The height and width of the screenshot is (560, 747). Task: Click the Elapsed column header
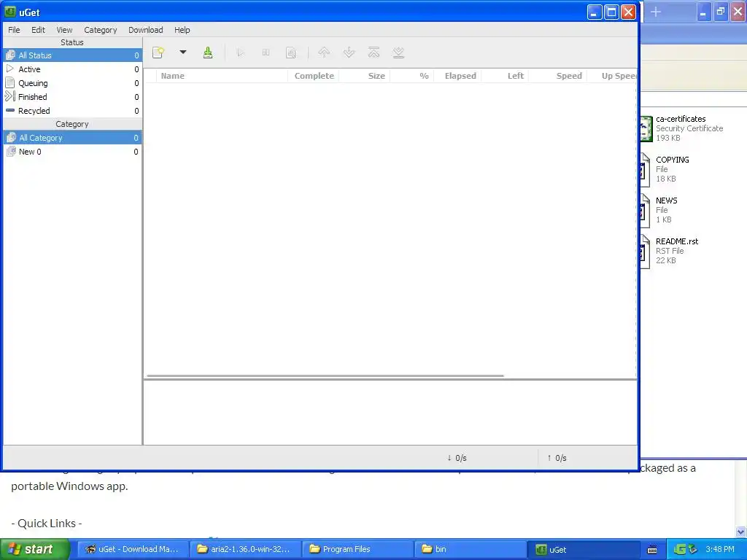pyautogui.click(x=457, y=76)
